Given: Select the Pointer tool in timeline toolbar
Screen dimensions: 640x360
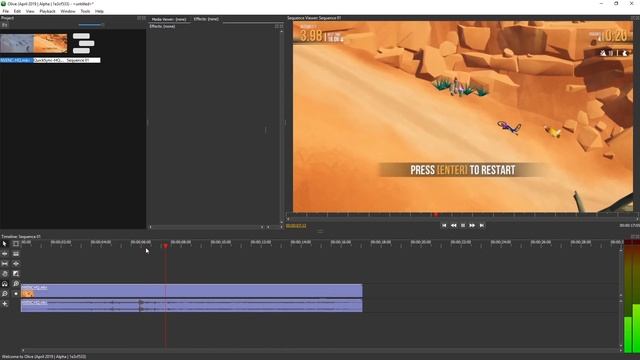Looking at the screenshot, I should [x=4, y=244].
